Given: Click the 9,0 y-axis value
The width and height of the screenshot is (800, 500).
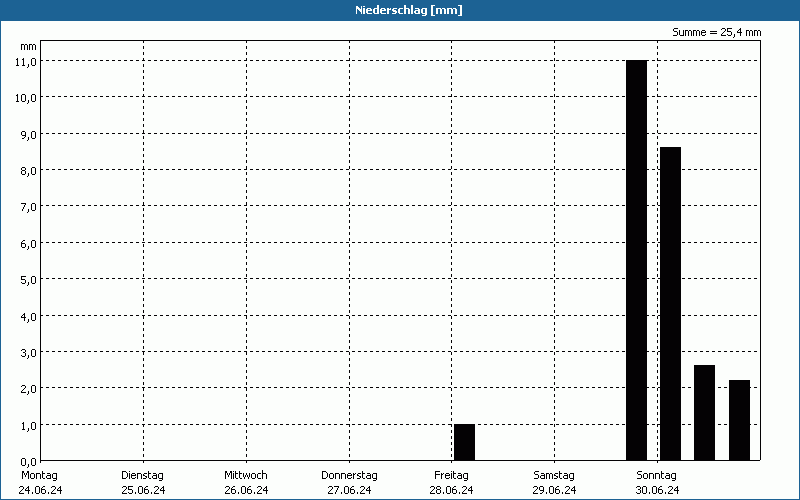Looking at the screenshot, I should click(x=29, y=134).
